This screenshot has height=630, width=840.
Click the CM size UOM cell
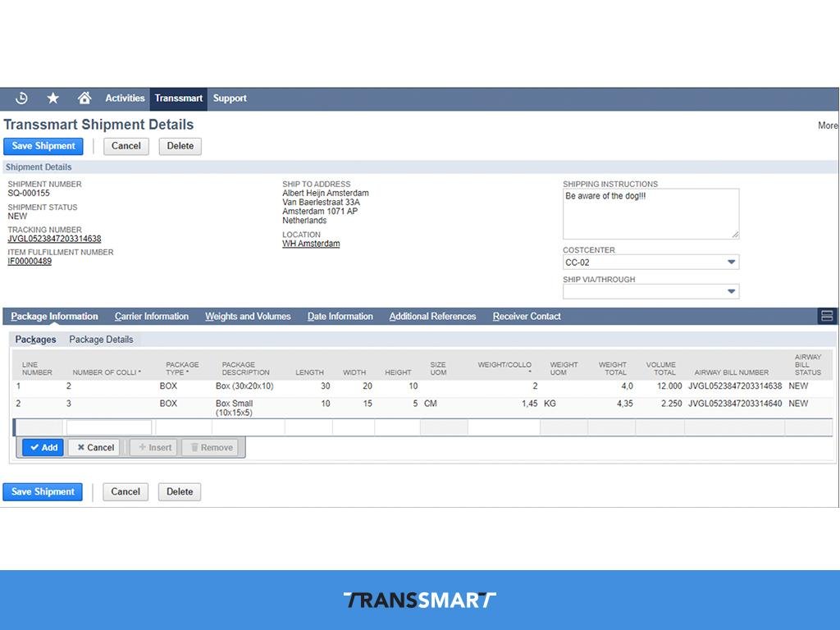430,404
